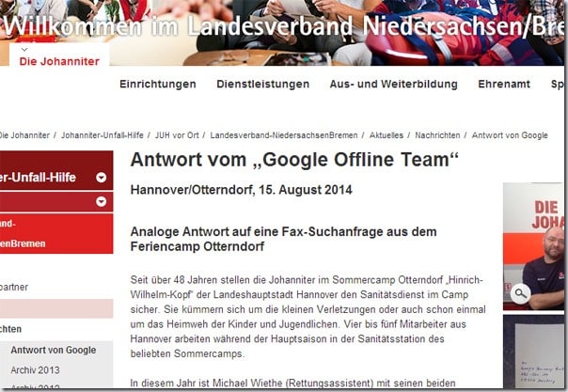Select Antwort von Google in sidebar
Viewport: 568px width, 392px height.
coord(54,350)
